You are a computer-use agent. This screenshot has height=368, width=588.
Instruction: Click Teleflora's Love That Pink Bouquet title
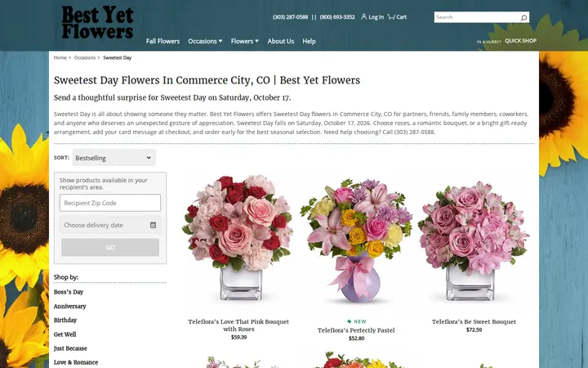click(x=238, y=325)
